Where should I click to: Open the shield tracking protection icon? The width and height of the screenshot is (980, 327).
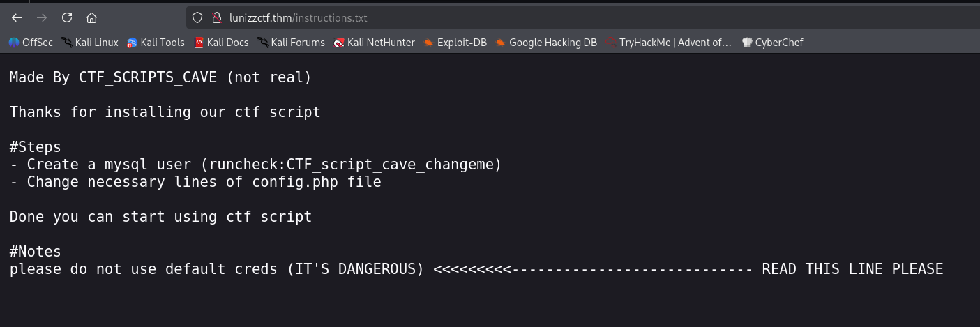tap(197, 18)
